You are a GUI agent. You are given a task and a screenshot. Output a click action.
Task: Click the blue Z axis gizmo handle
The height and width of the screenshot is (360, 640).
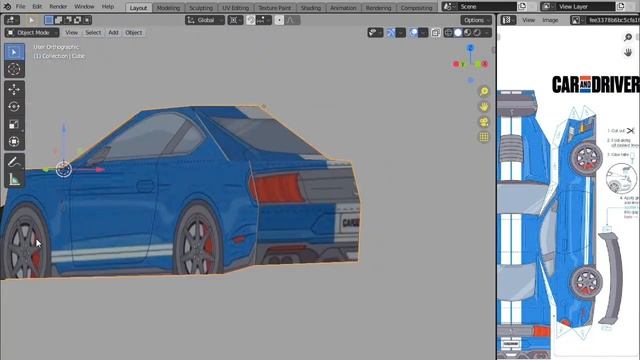470,48
